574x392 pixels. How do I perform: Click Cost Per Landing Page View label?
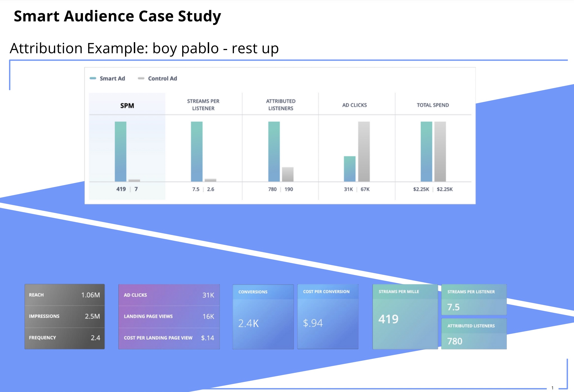[158, 338]
